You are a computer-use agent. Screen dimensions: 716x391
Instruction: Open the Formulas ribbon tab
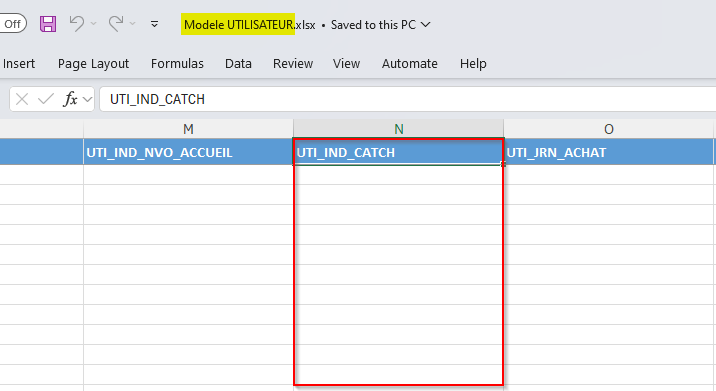coord(177,63)
